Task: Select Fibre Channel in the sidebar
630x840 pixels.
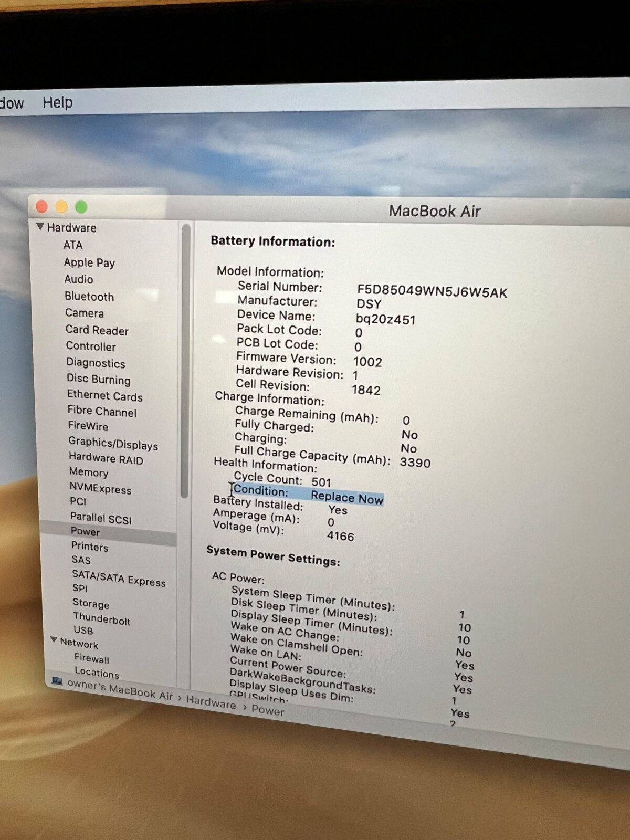Action: pos(102,411)
